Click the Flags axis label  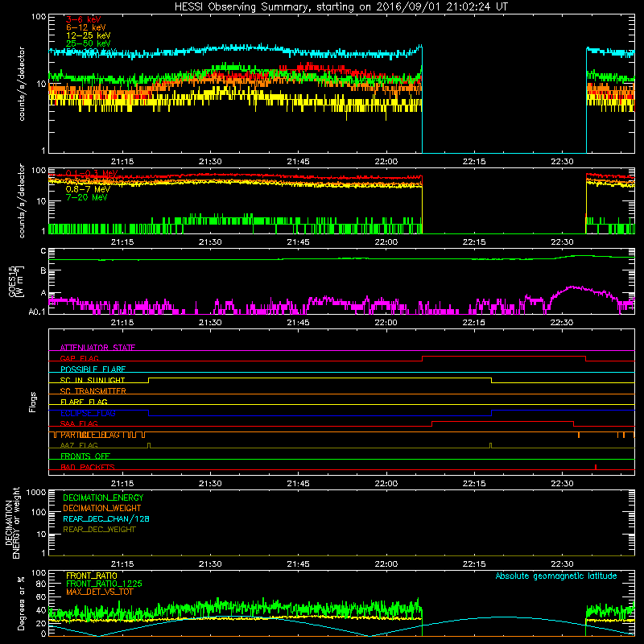33,402
